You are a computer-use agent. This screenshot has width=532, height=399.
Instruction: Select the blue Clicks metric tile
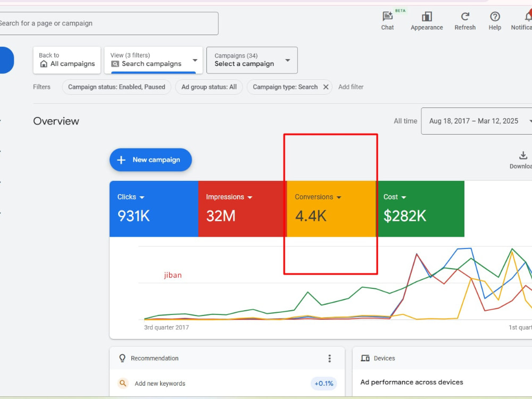pyautogui.click(x=154, y=209)
